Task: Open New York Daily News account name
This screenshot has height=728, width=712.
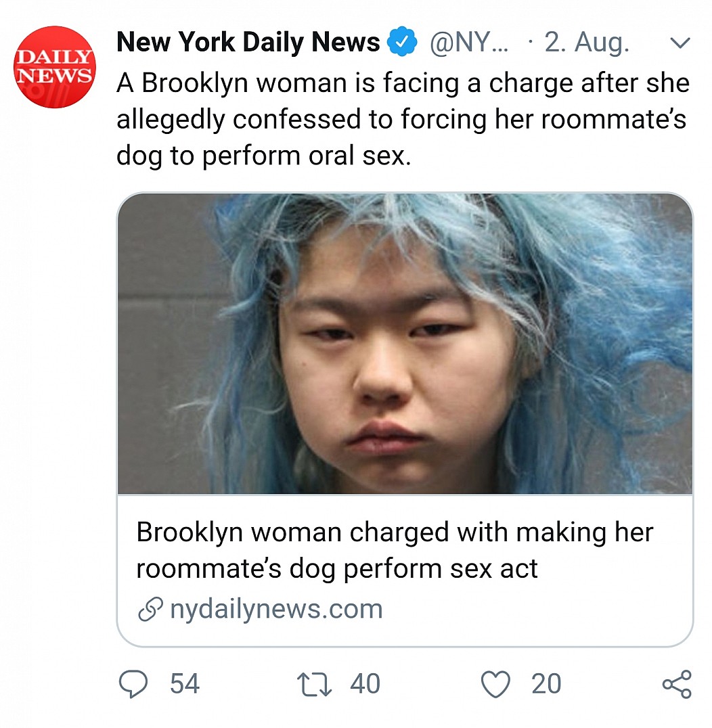Action: point(248,42)
